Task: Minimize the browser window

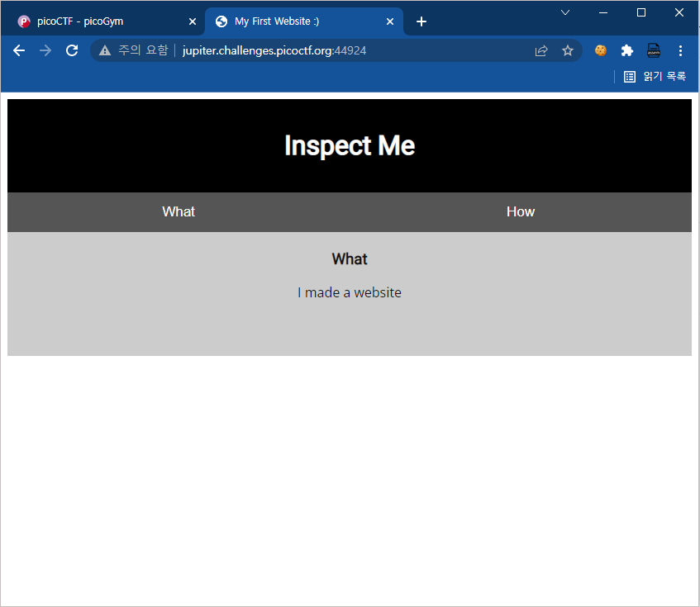Action: [x=603, y=12]
